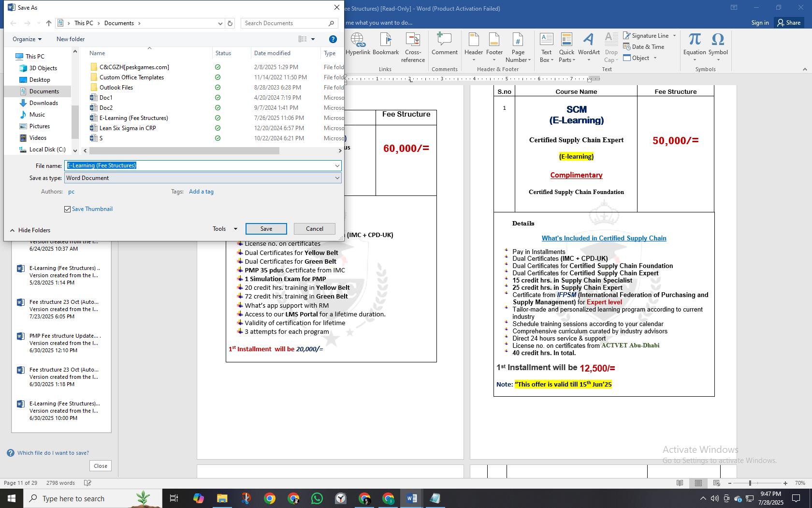
Task: Click the Symbol icon
Action: pyautogui.click(x=718, y=47)
